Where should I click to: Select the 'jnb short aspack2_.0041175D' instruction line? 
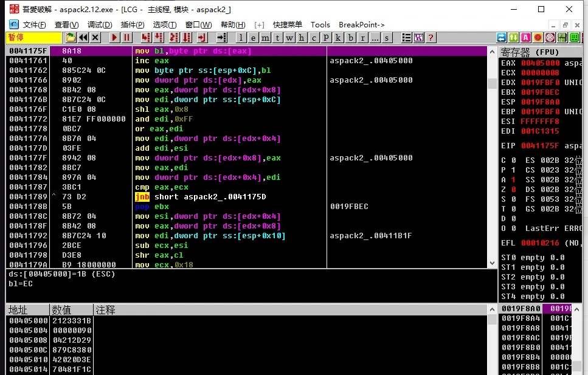246,197
